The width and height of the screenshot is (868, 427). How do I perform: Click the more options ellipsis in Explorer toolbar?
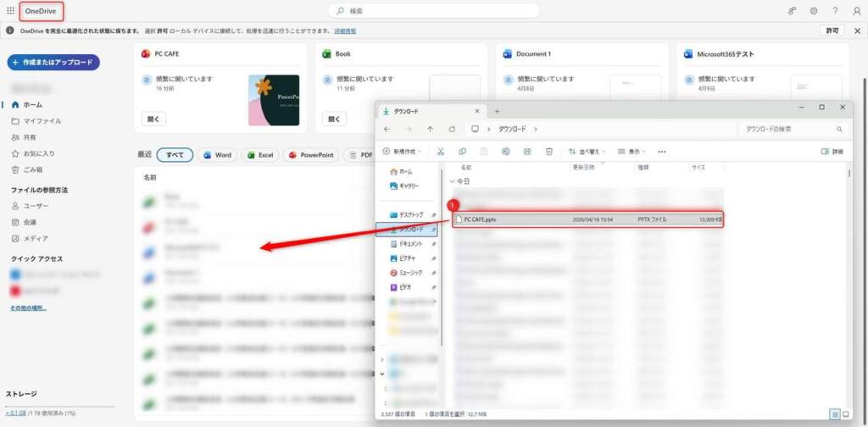click(x=662, y=152)
